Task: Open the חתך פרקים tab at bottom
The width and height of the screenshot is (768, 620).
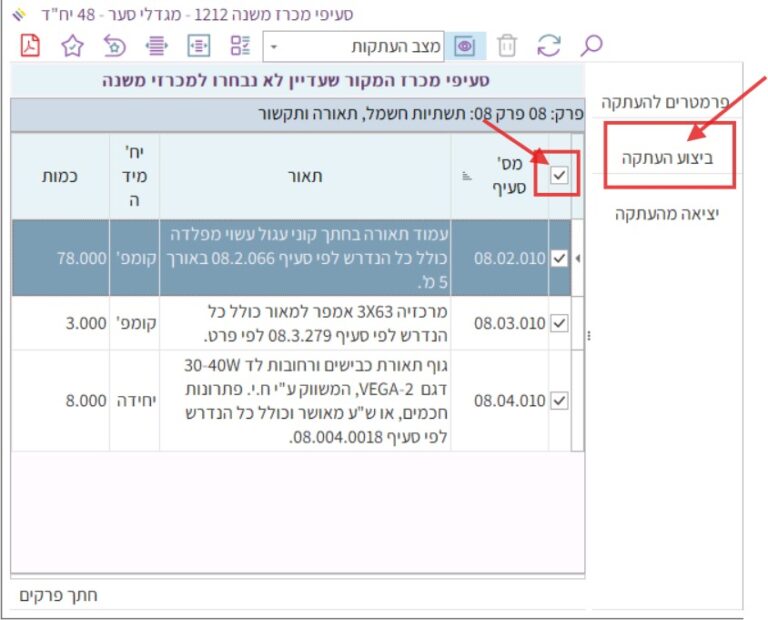Action: (59, 595)
